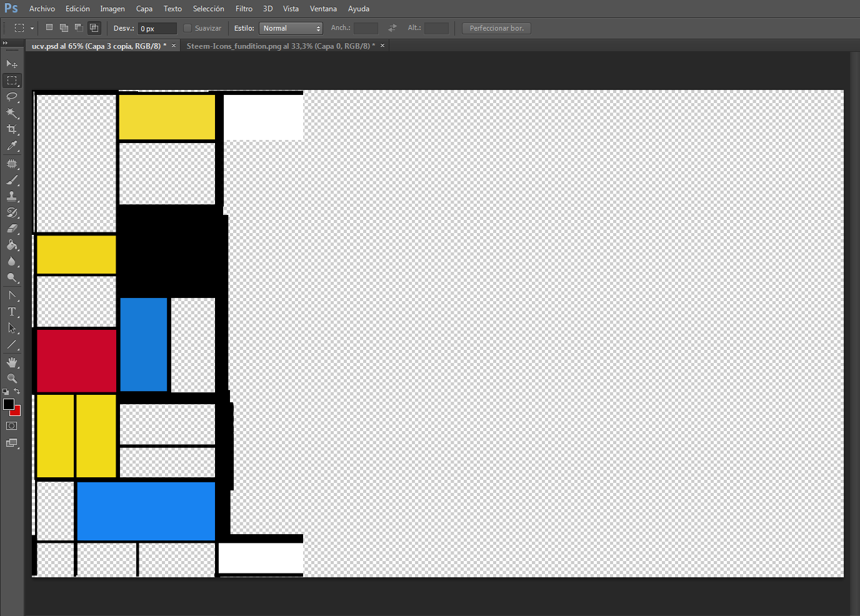860x616 pixels.
Task: Select the Type tool
Action: [12, 312]
